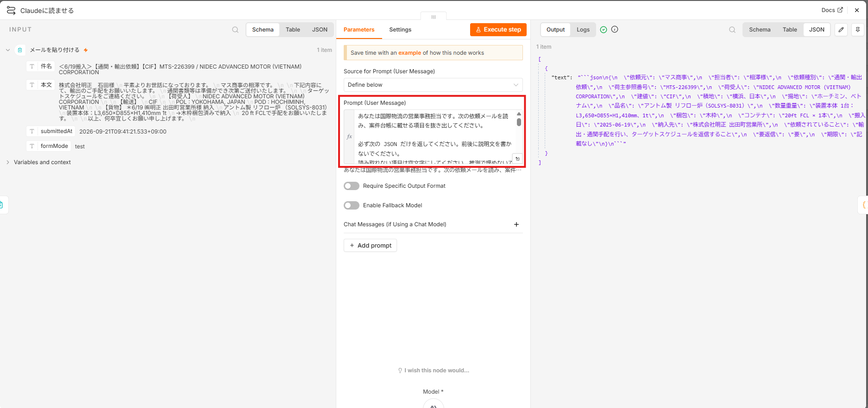
Task: Select the Output tab
Action: (555, 30)
